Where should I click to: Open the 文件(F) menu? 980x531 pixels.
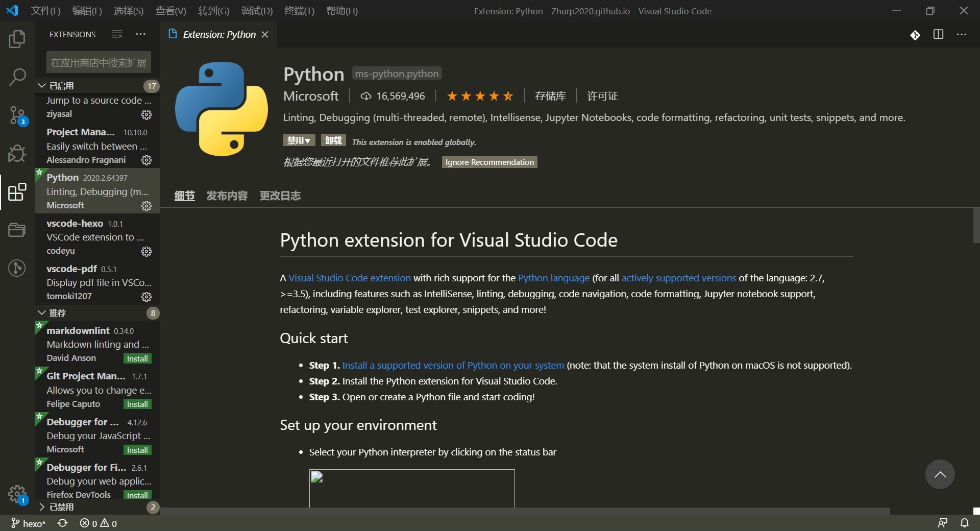46,11
